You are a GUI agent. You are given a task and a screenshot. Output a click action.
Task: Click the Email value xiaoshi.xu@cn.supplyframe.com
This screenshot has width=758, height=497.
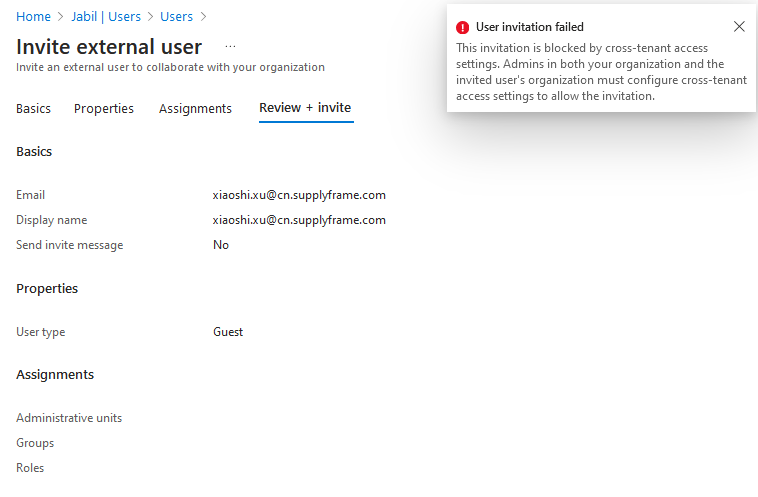[x=299, y=195]
